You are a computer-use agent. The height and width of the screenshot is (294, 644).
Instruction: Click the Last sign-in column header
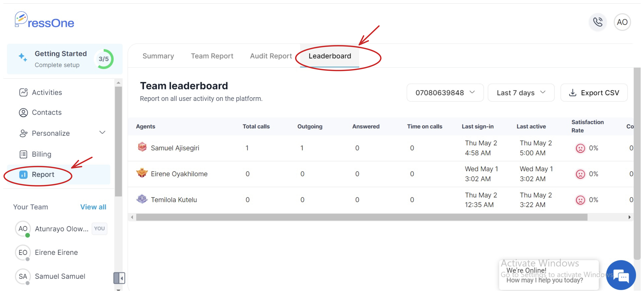point(478,127)
